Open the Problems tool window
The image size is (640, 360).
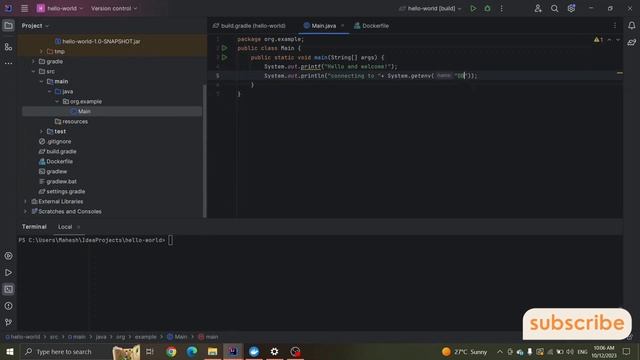(8, 306)
